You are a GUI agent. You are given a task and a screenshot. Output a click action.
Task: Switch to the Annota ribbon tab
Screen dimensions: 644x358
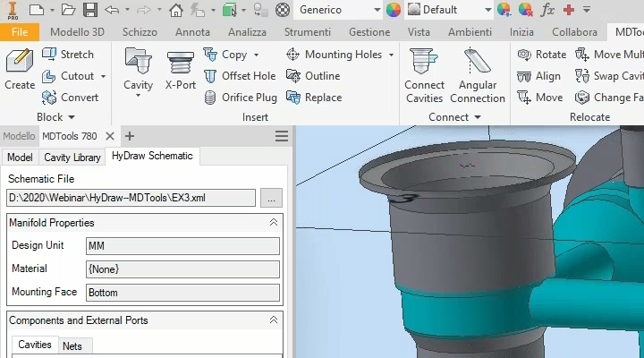pos(192,32)
